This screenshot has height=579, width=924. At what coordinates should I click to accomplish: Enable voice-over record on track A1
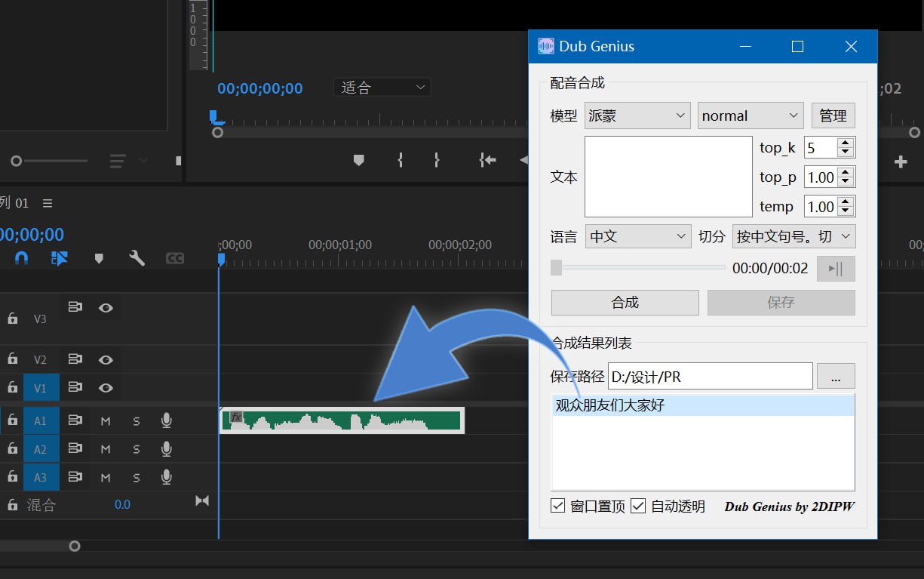[x=167, y=420]
